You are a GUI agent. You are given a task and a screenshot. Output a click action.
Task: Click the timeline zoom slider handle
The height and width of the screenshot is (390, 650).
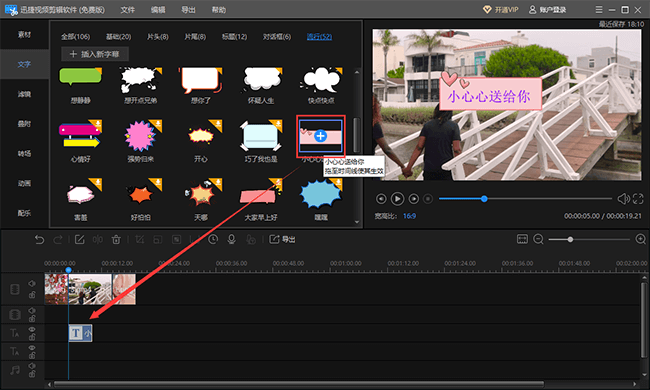click(x=570, y=239)
